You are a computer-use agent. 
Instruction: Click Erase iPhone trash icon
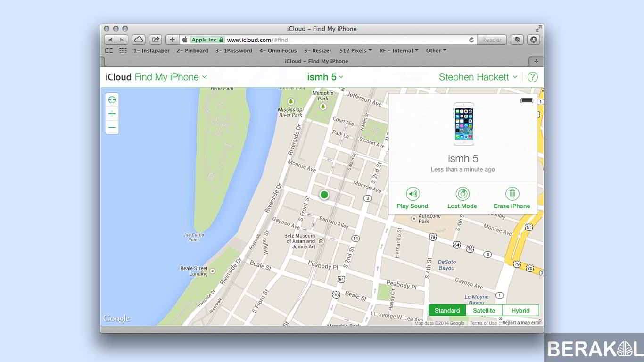[512, 194]
